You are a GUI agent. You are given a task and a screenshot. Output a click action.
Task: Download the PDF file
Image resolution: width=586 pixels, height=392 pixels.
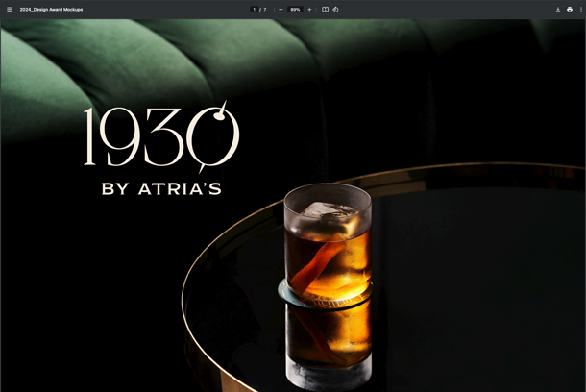558,10
